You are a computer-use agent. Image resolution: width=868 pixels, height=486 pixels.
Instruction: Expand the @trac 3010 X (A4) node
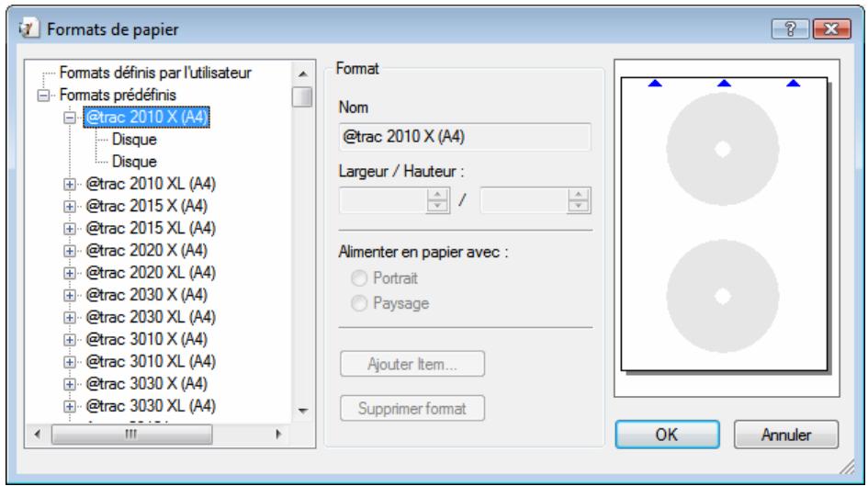(69, 339)
